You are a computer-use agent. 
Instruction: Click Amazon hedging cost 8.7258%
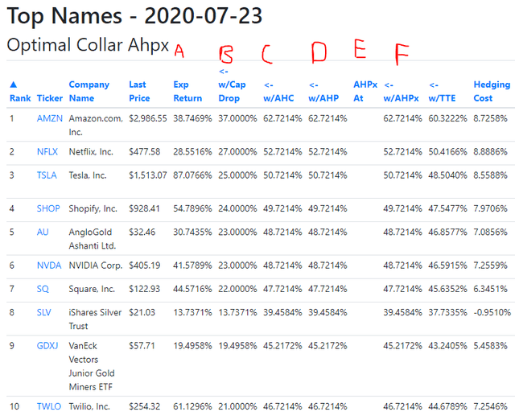point(490,118)
